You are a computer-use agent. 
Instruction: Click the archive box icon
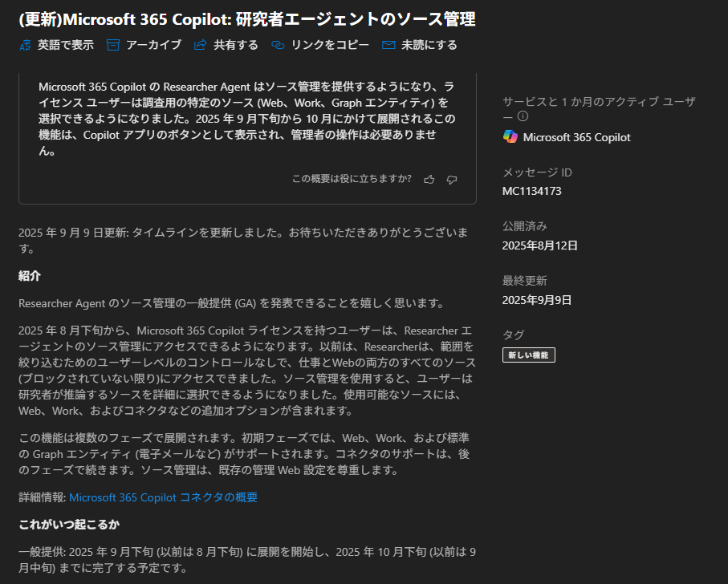[x=113, y=46]
